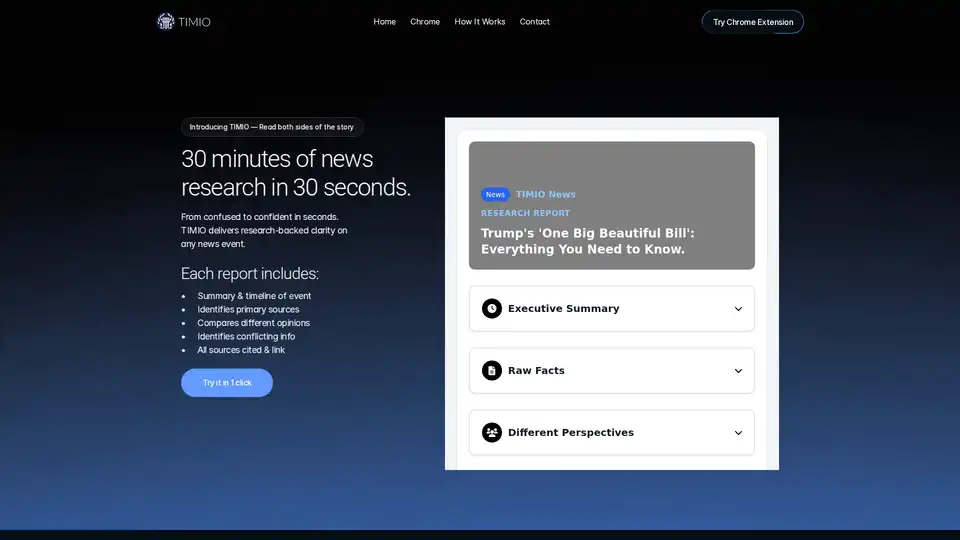Expand Executive Summary using its chevron
The image size is (960, 540).
(x=738, y=309)
